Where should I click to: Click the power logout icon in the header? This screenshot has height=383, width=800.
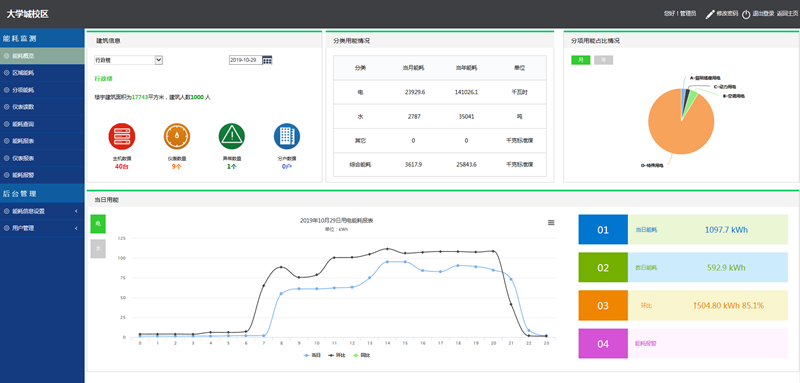pos(746,14)
